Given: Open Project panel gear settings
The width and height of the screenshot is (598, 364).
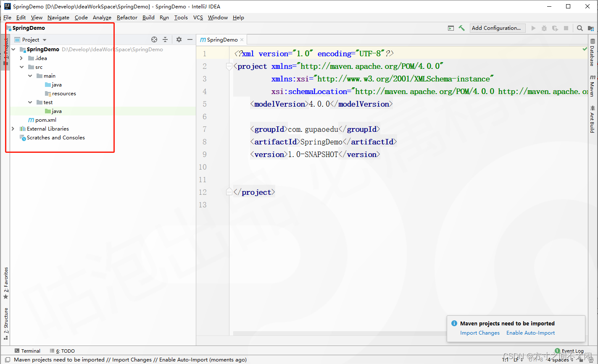Looking at the screenshot, I should point(179,39).
